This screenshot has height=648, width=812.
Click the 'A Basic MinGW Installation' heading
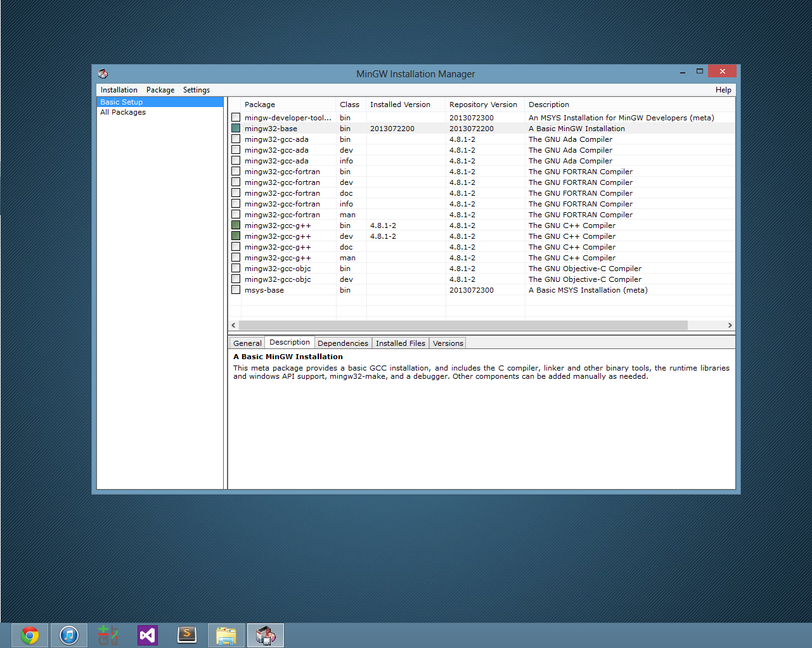coord(288,357)
